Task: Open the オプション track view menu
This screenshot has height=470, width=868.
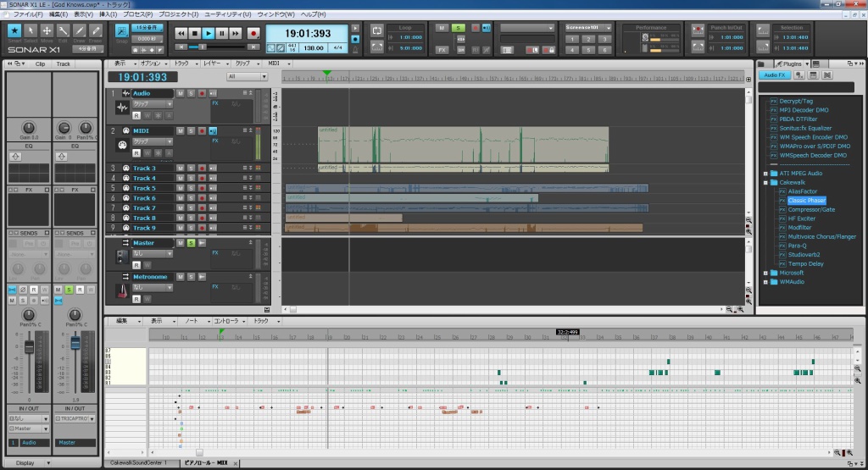Action: (153, 64)
